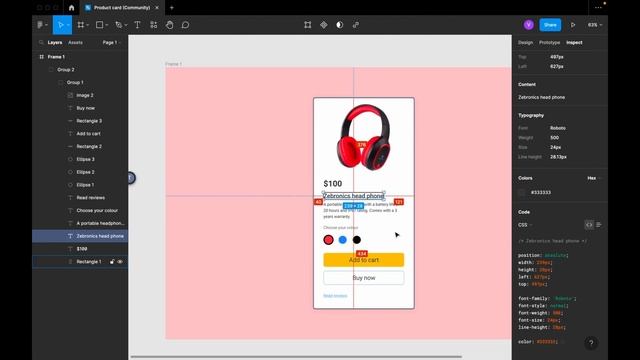Toggle lock on Rectangle 1 layer
The image size is (640, 360).
pyautogui.click(x=112, y=262)
